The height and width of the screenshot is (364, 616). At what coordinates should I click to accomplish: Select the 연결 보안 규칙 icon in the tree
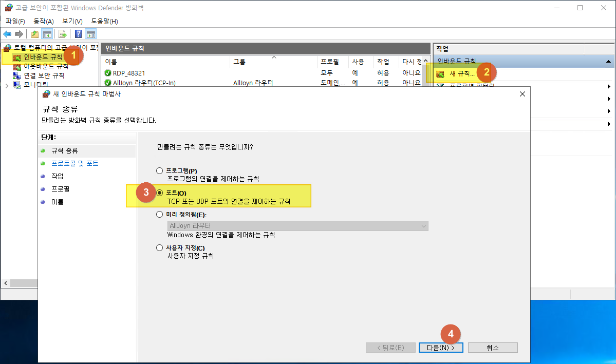pos(17,76)
